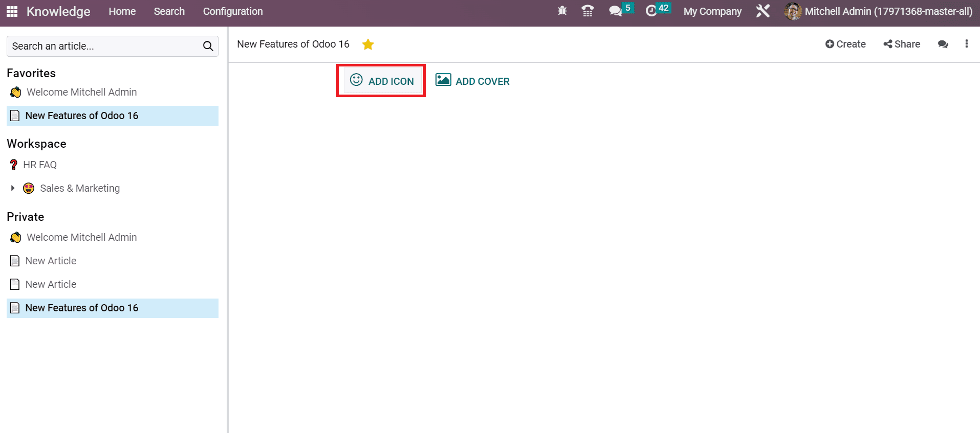
Task: Click the Favorites section header
Action: 31,73
